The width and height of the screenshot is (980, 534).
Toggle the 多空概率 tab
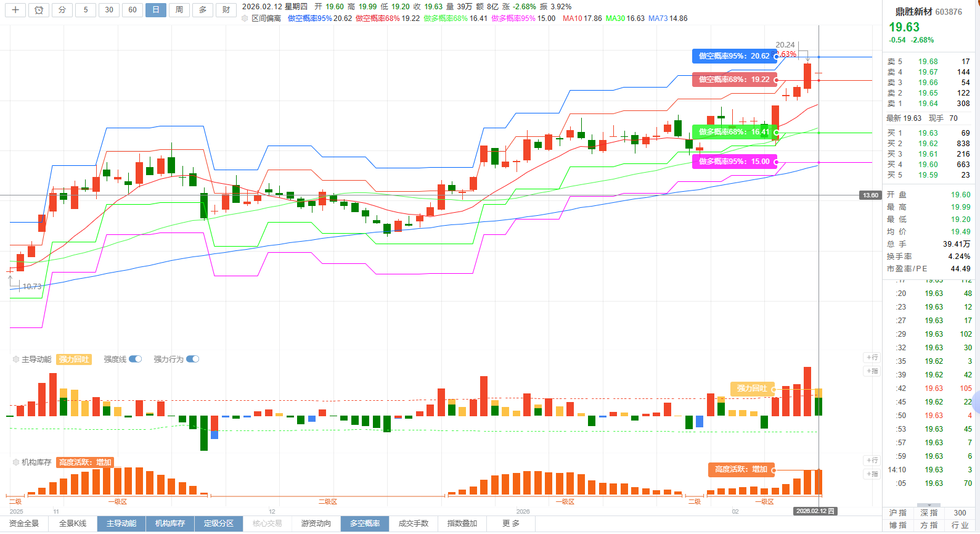[365, 524]
